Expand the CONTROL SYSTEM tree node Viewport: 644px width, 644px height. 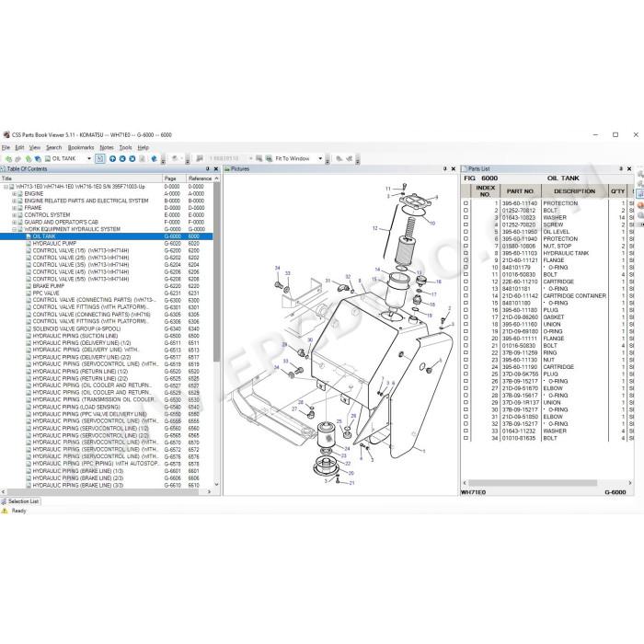14,215
